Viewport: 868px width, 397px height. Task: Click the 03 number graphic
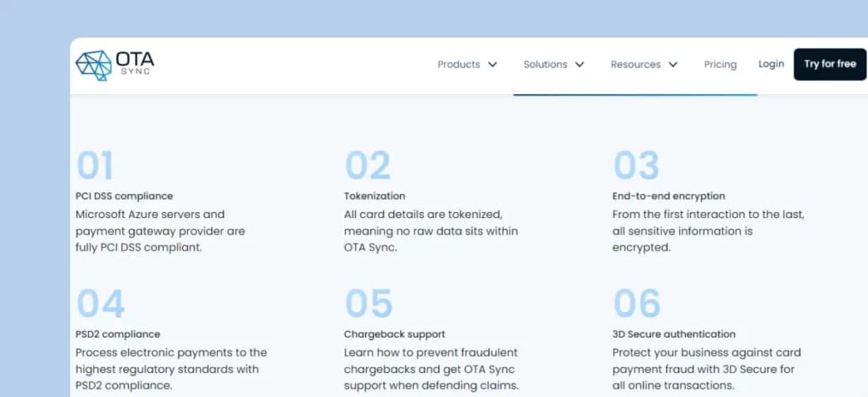[x=636, y=165]
